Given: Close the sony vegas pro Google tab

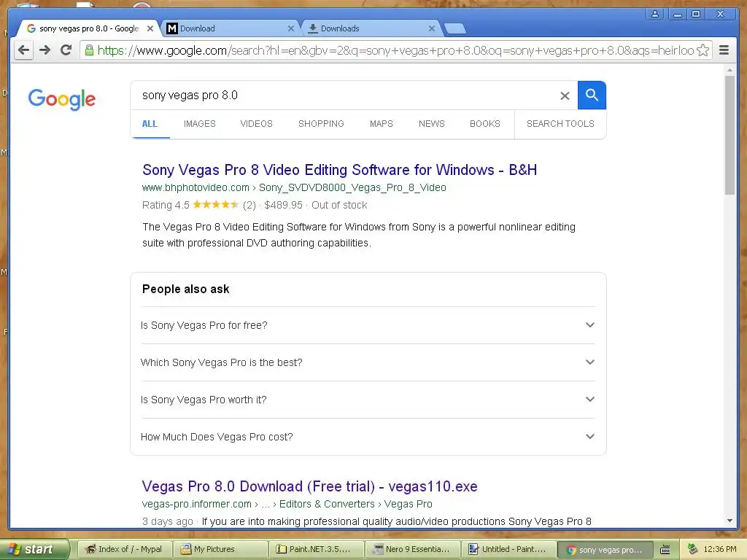Looking at the screenshot, I should point(150,28).
